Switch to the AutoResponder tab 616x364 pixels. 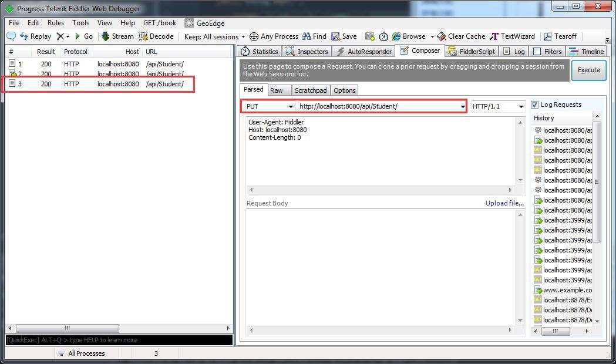click(364, 52)
